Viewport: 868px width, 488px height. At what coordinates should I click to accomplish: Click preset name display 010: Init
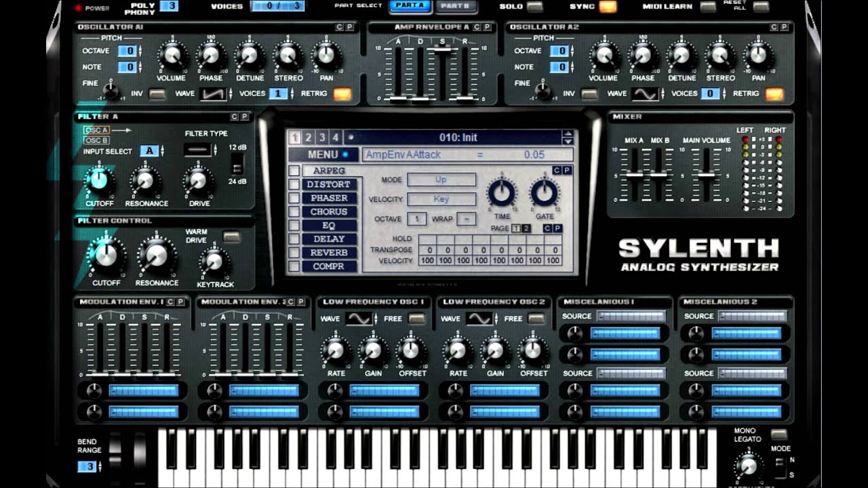(x=458, y=138)
